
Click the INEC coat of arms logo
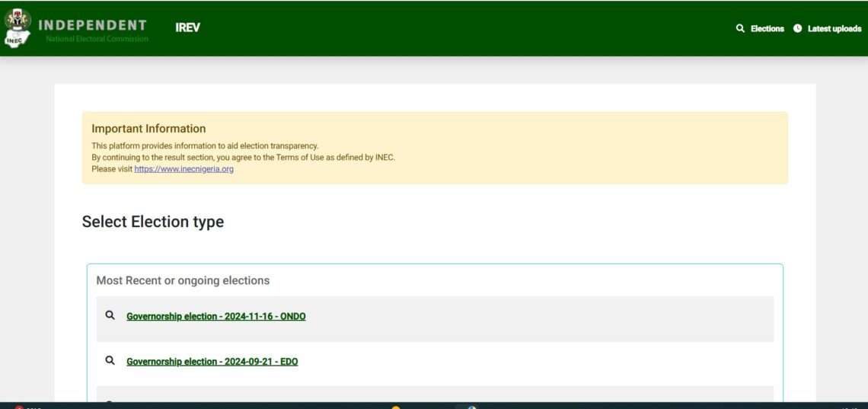coord(18,27)
